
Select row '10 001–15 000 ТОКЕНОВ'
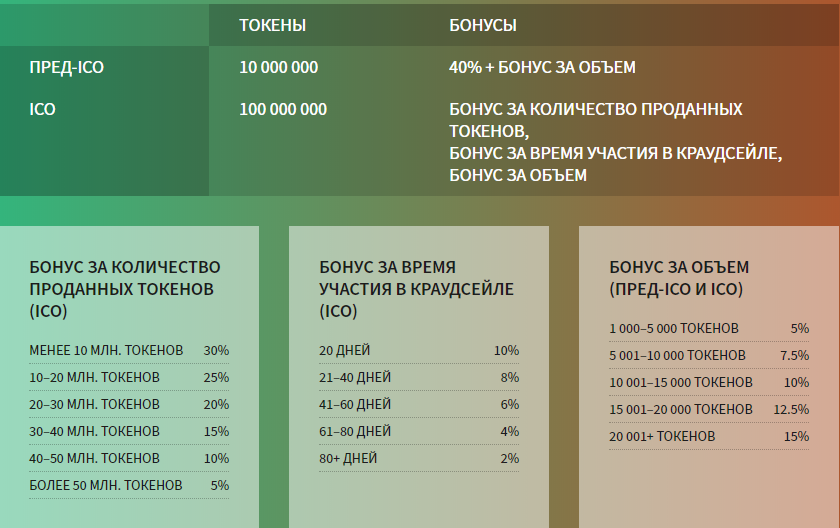pos(709,382)
